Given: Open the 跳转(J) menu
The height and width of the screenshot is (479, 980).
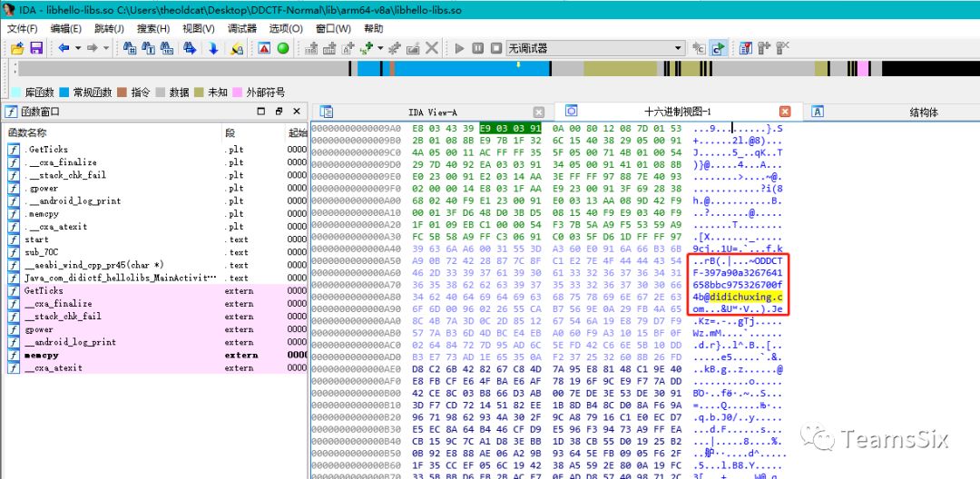Looking at the screenshot, I should click(110, 29).
